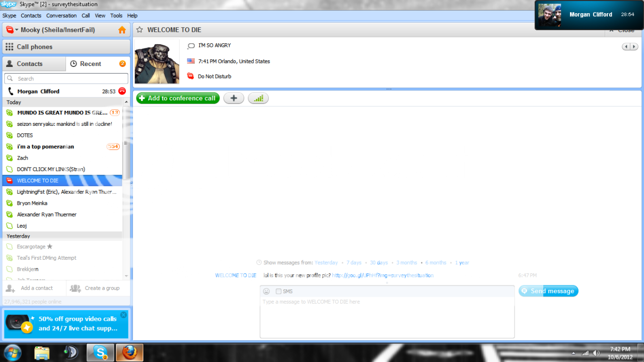
Task: Open Firefox from the taskbar
Action: point(129,352)
